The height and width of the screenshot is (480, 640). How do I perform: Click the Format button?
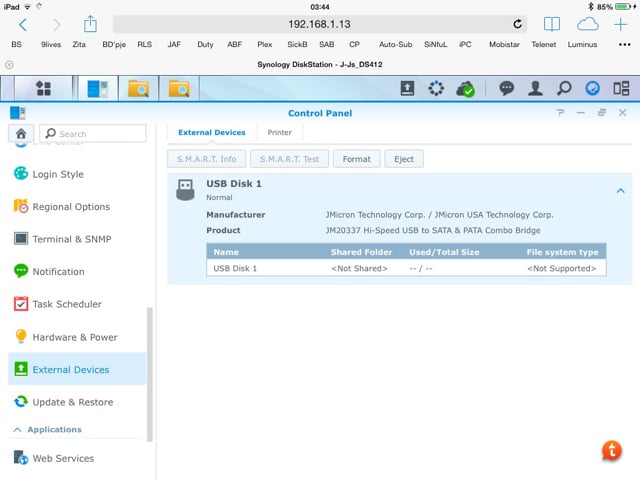[x=356, y=159]
